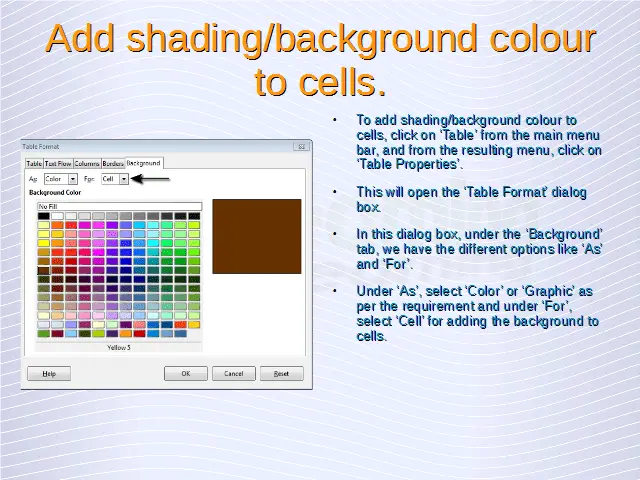Go to the Borders tab
Image resolution: width=640 pixels, height=480 pixels.
113,163
